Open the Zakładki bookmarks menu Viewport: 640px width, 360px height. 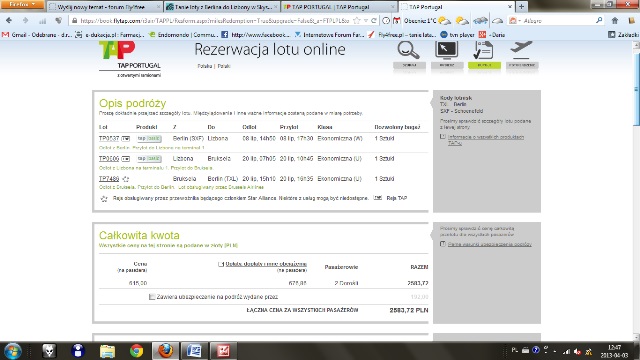click(623, 35)
